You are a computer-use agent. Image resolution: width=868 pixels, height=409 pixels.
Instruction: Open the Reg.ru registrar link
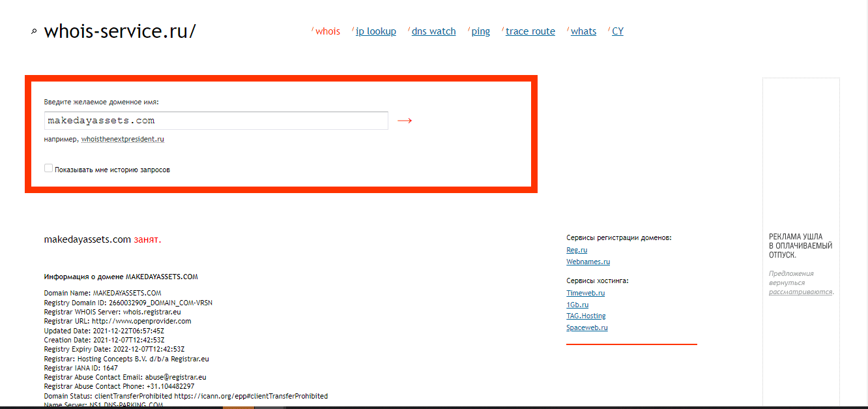pyautogui.click(x=577, y=250)
